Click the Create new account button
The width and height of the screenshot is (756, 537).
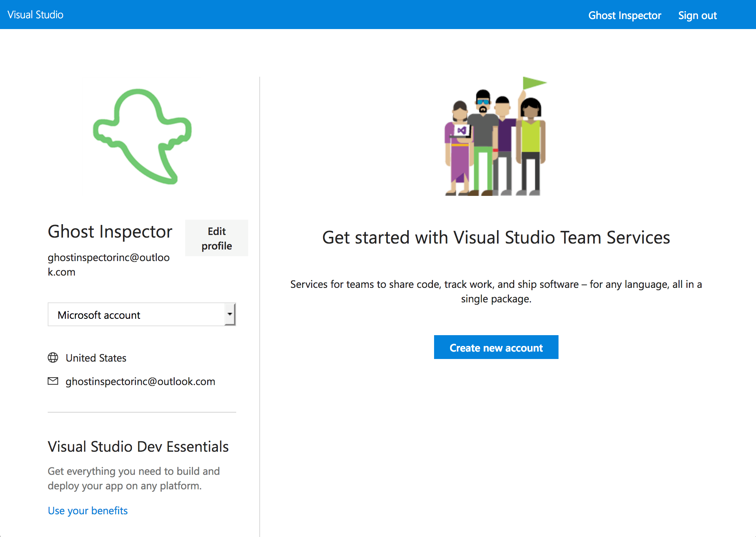click(496, 347)
